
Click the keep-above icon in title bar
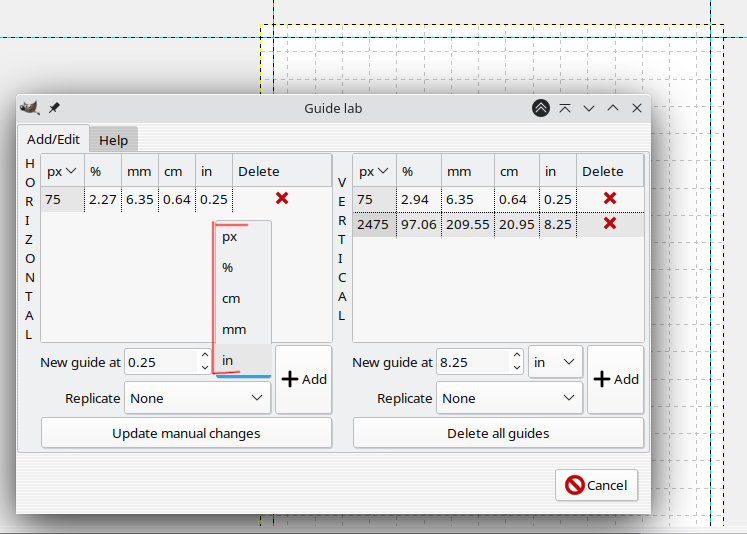[x=565, y=108]
